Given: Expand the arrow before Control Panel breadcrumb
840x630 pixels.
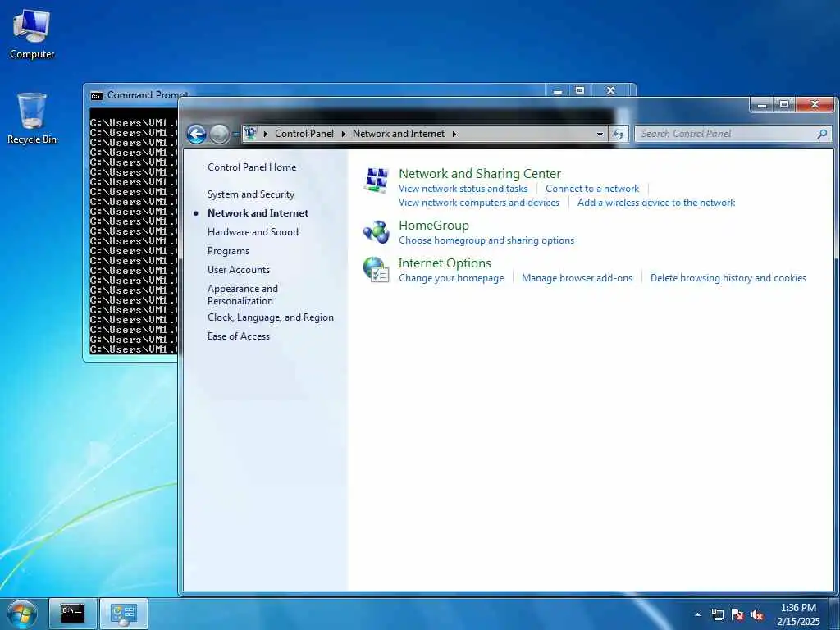Looking at the screenshot, I should pyautogui.click(x=266, y=134).
